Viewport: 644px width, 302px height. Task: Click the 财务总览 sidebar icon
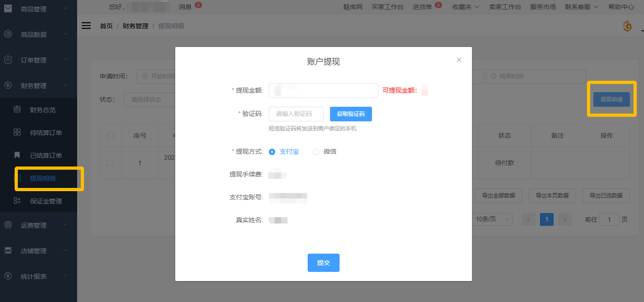(x=17, y=109)
